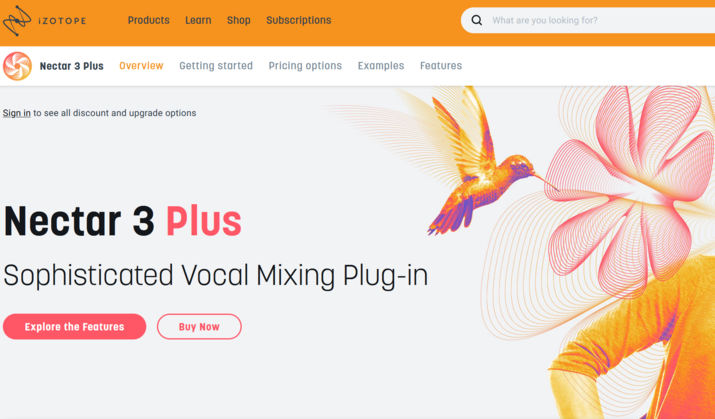Click the Explore the Features button
This screenshot has width=715, height=419.
pos(74,326)
